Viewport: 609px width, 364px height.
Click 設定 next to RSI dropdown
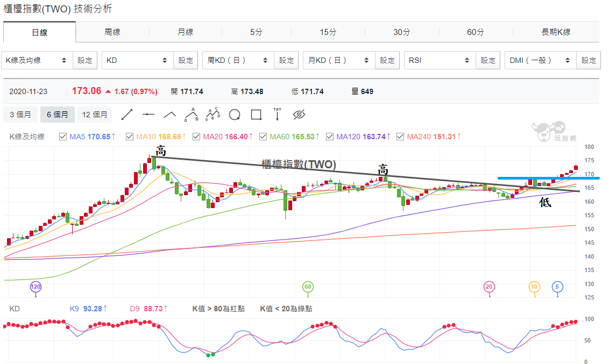(x=488, y=61)
